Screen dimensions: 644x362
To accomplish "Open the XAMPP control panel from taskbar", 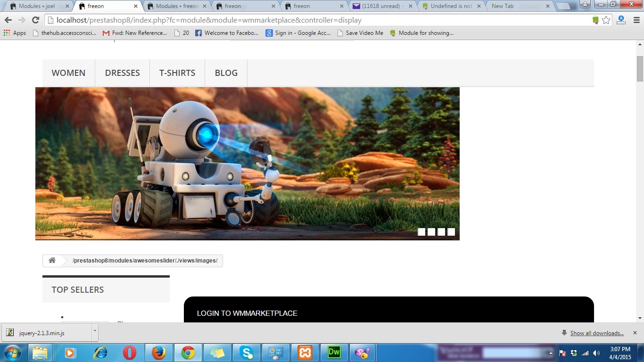I will (305, 353).
